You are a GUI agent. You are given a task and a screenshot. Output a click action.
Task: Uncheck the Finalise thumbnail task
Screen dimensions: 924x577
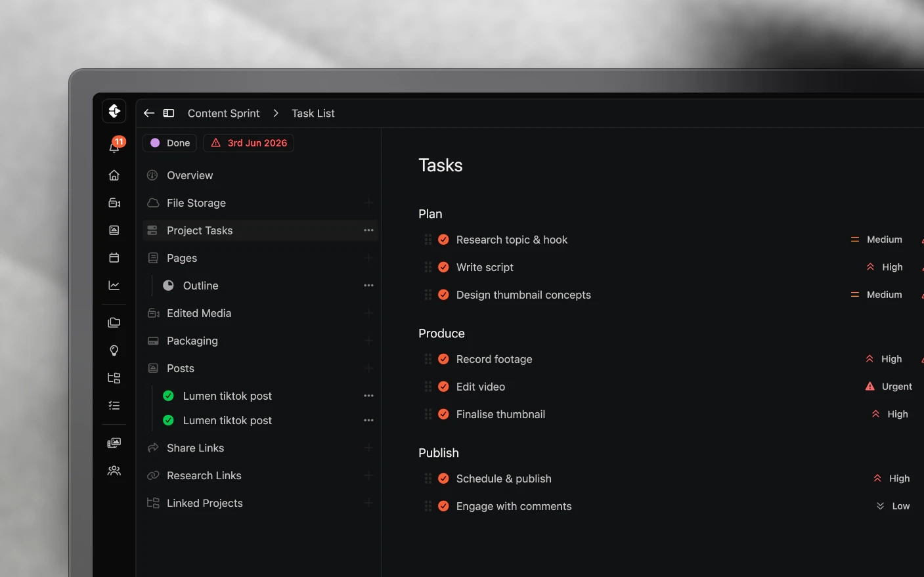click(x=444, y=414)
